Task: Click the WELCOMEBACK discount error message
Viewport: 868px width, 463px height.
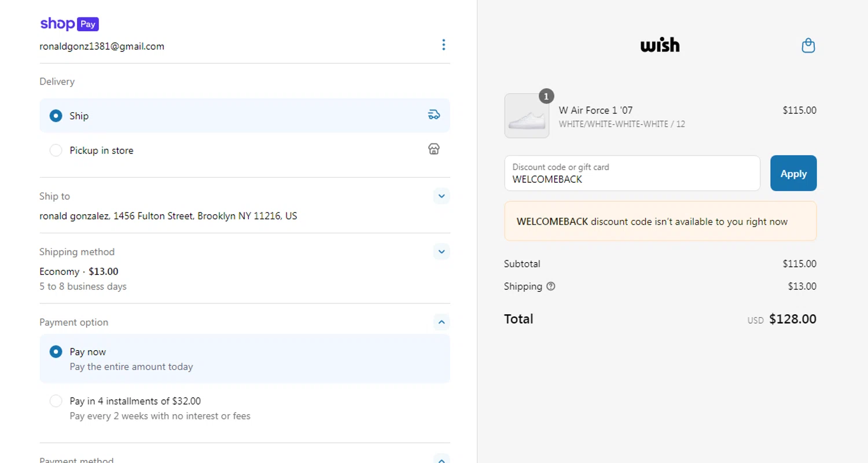Action: point(660,221)
